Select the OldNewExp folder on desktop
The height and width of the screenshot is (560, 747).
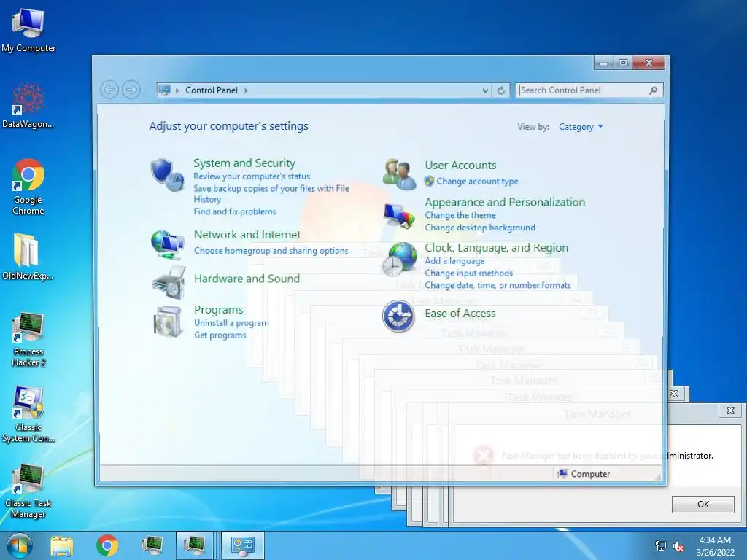[27, 256]
